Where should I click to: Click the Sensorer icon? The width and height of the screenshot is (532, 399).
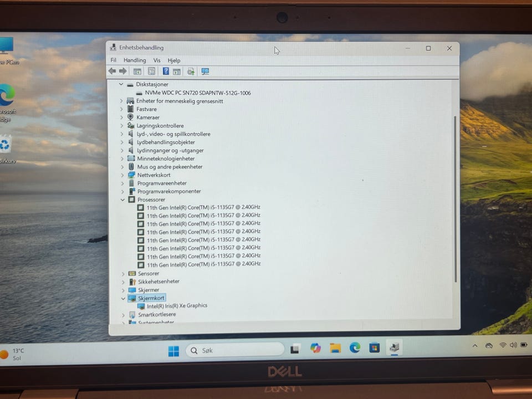coord(132,273)
